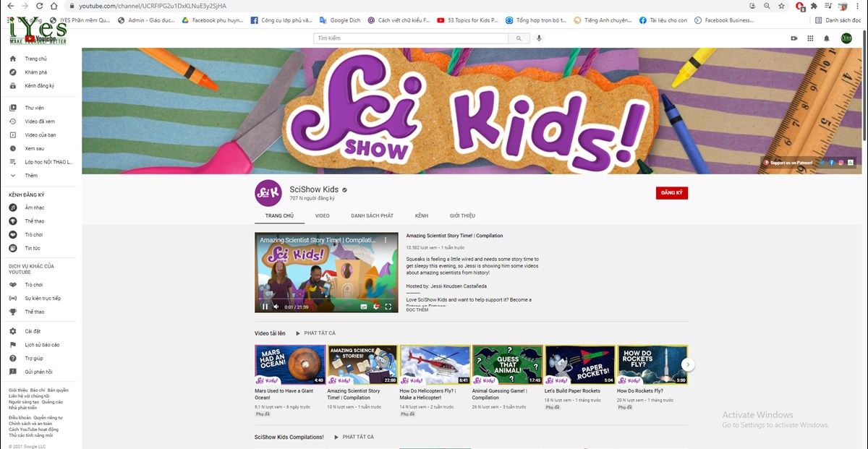Start voice search with the microphone icon
Viewport: 868px width, 449px height.
point(540,38)
